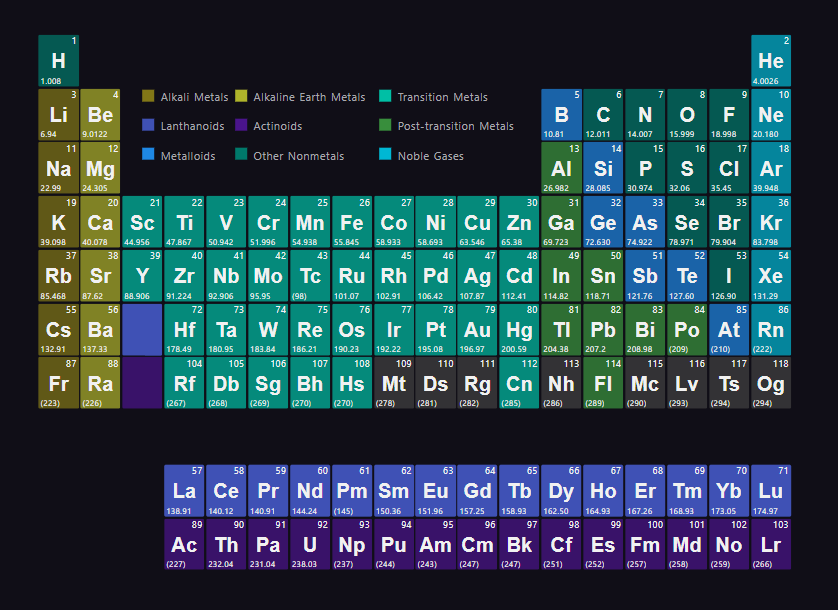
Task: Select the Lead (Pb) tile
Action: click(603, 330)
